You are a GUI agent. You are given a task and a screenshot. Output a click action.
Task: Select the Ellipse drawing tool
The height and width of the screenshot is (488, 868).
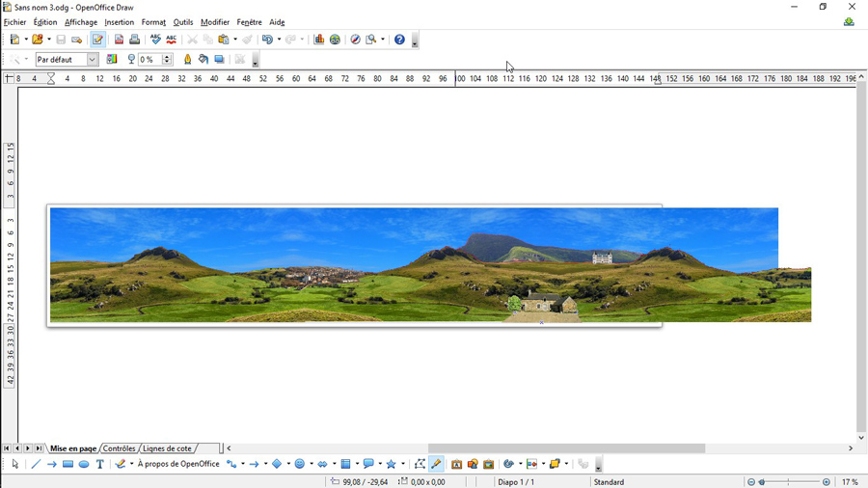pos(84,464)
